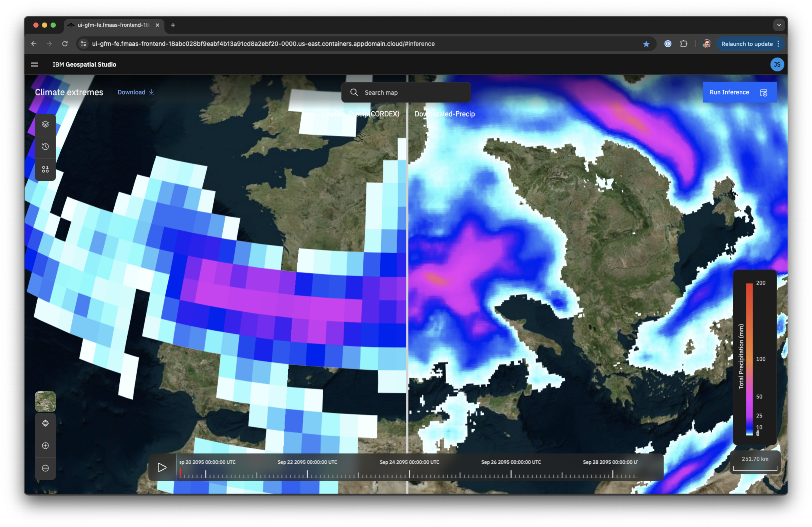Image resolution: width=812 pixels, height=527 pixels.
Task: Click IBM Geospatial Studio in the header
Action: (85, 64)
